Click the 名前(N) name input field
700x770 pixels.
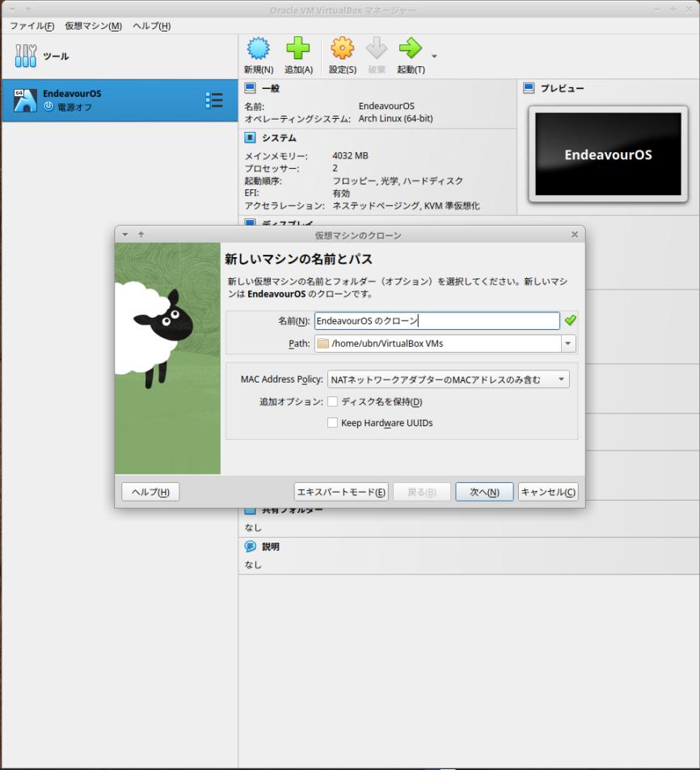[x=436, y=320]
